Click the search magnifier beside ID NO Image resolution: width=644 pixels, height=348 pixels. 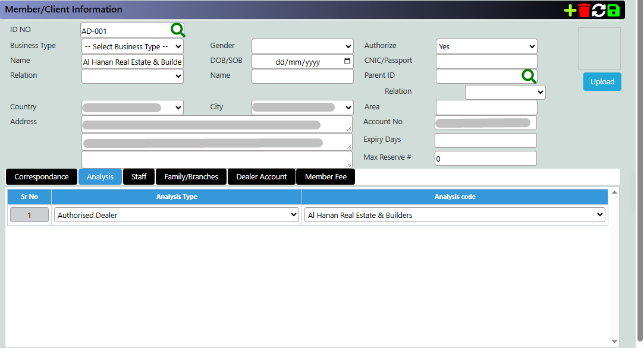(178, 30)
